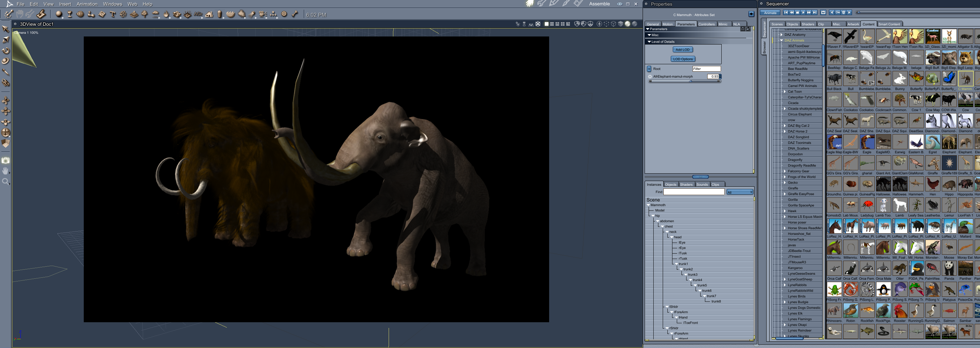The image size is (980, 348).
Task: Insert a vertex mesh globe object
Action: [x=80, y=14]
